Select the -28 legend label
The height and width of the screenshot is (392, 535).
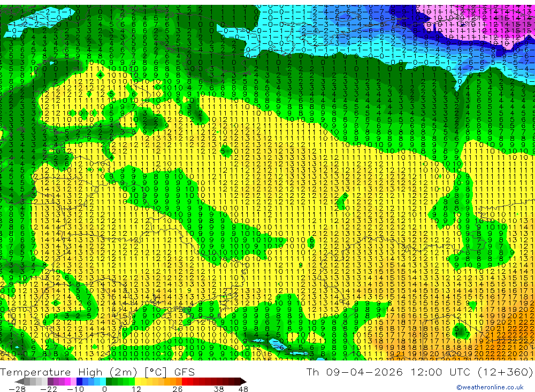point(17,389)
